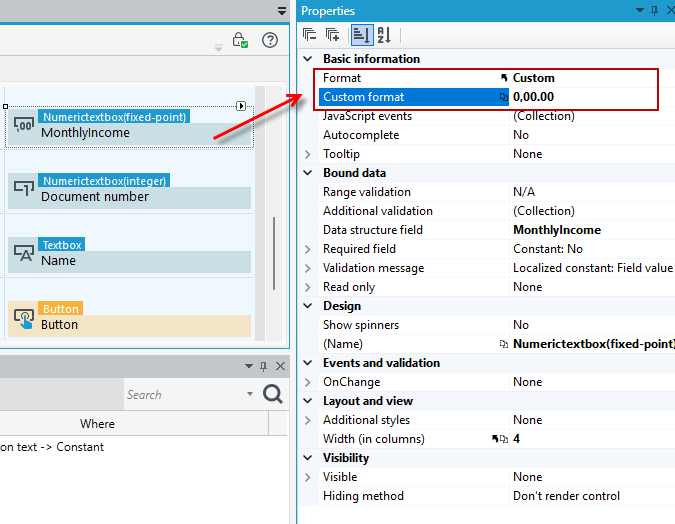Click the (Name) property value
The width and height of the screenshot is (675, 524).
pyautogui.click(x=594, y=344)
